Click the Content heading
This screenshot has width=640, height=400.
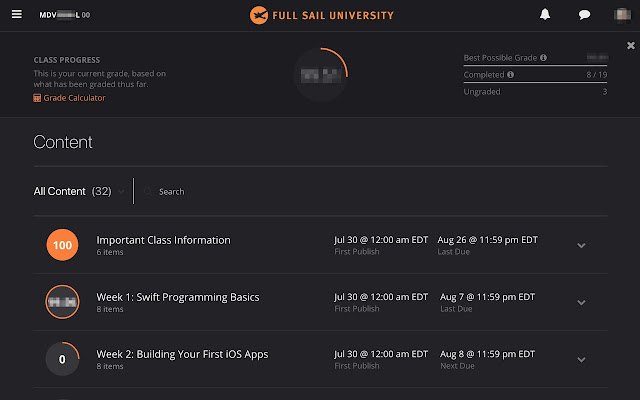point(63,142)
